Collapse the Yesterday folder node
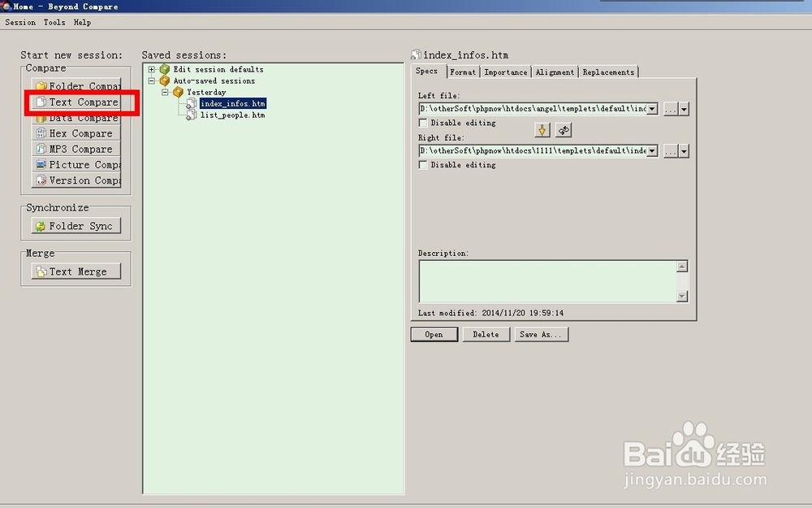The width and height of the screenshot is (812, 508). point(165,93)
